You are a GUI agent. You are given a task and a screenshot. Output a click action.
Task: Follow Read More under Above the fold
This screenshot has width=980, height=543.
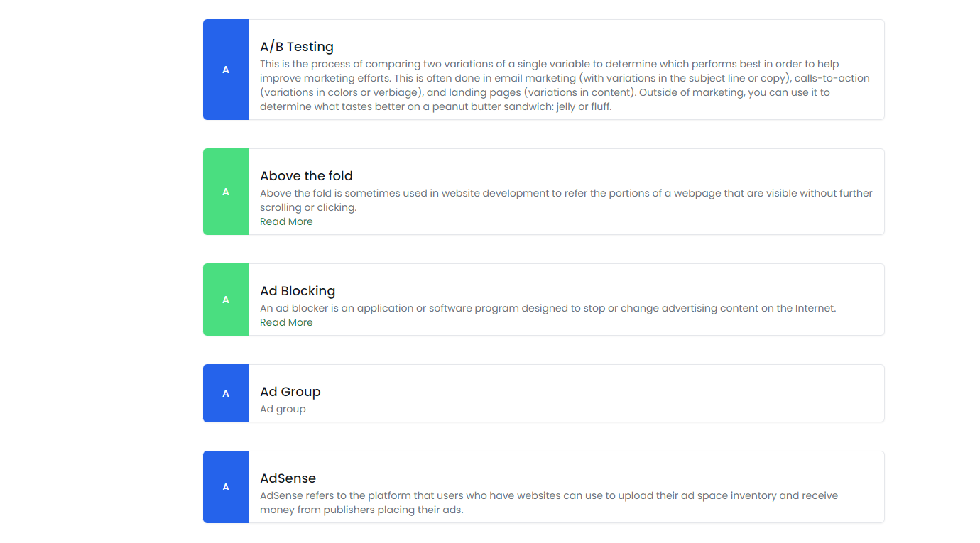(286, 221)
